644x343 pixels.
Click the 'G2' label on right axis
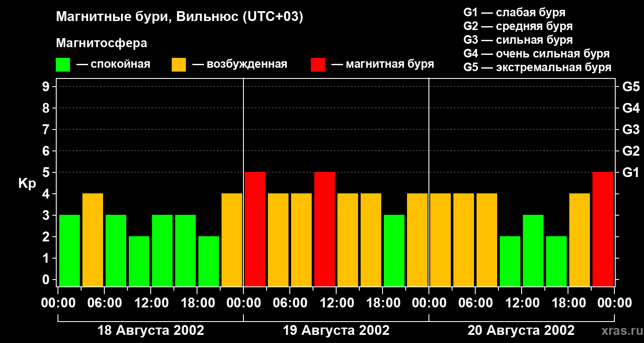pyautogui.click(x=631, y=151)
